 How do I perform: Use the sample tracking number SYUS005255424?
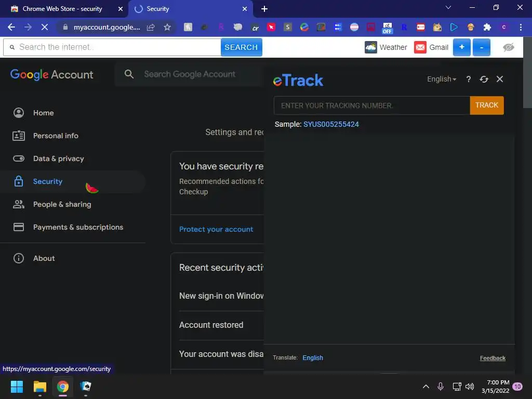(331, 124)
